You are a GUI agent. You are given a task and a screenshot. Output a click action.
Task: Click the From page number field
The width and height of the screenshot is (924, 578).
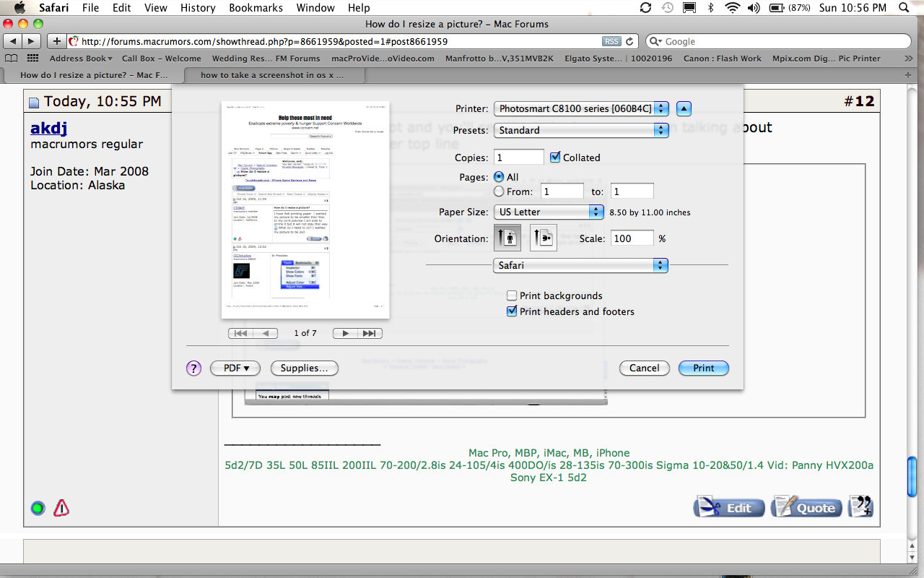562,191
